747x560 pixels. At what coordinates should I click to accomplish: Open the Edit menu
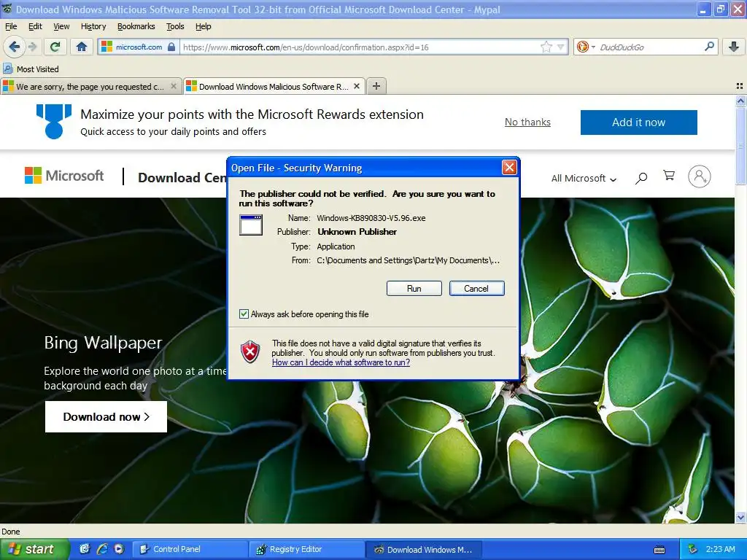coord(35,26)
